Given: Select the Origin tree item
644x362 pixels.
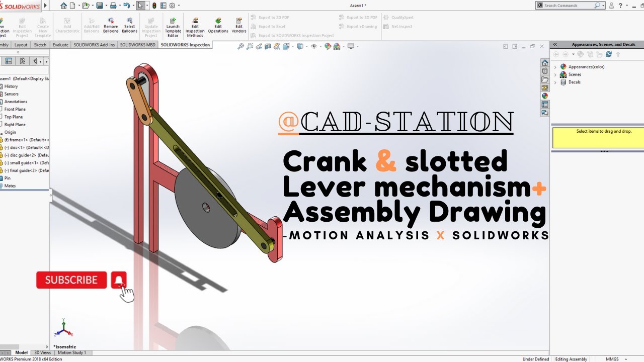Looking at the screenshot, I should [x=10, y=132].
